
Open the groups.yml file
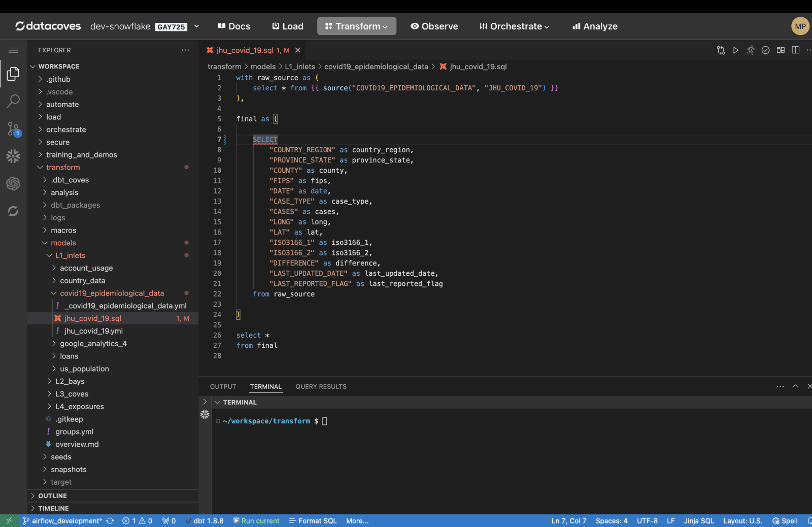pos(74,432)
